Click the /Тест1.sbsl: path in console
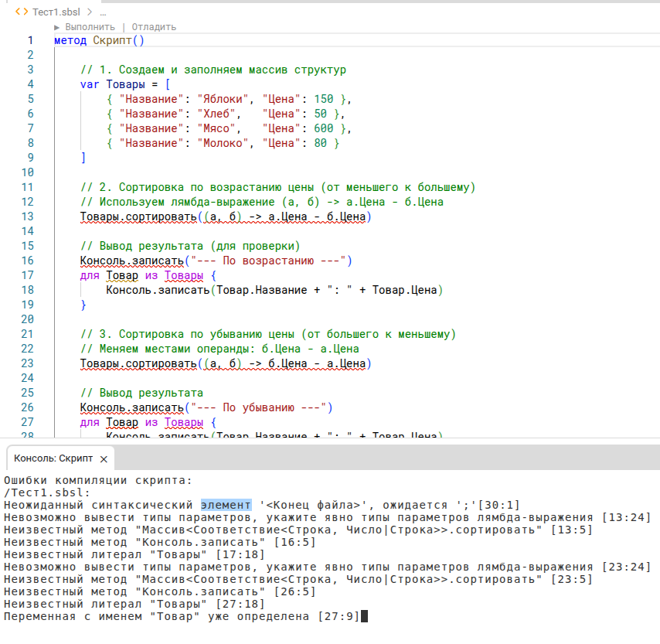This screenshot has width=660, height=644. coord(46,492)
